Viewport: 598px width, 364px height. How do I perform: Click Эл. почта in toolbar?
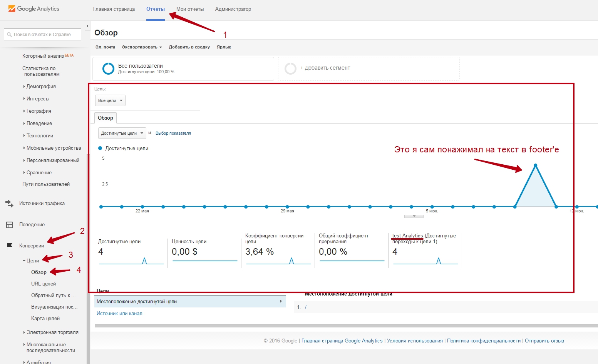(x=105, y=47)
